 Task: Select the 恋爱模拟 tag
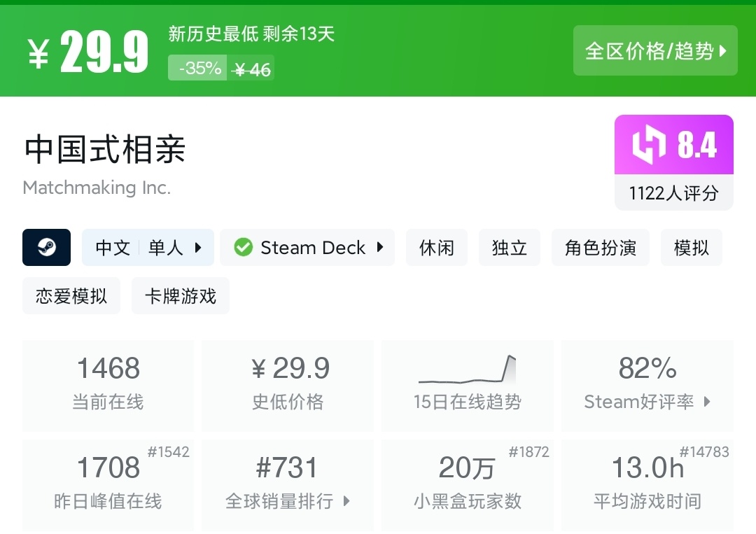pos(71,296)
